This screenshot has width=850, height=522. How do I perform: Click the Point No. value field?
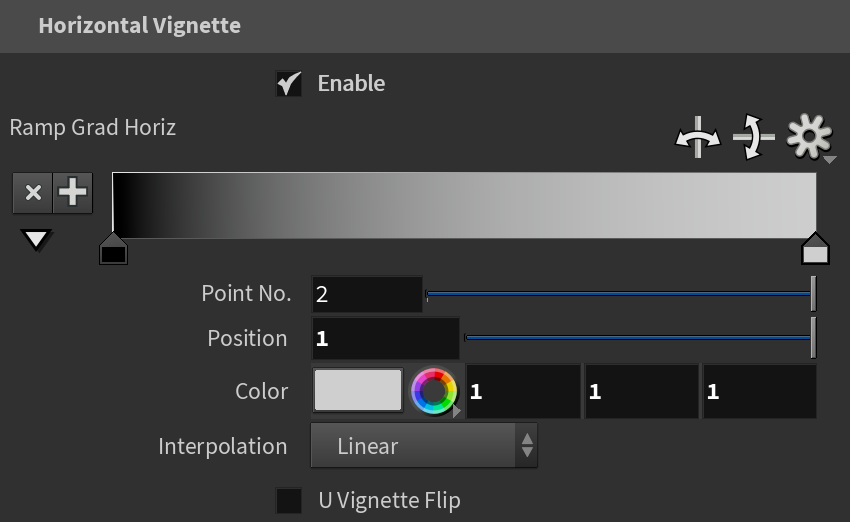[x=367, y=294]
